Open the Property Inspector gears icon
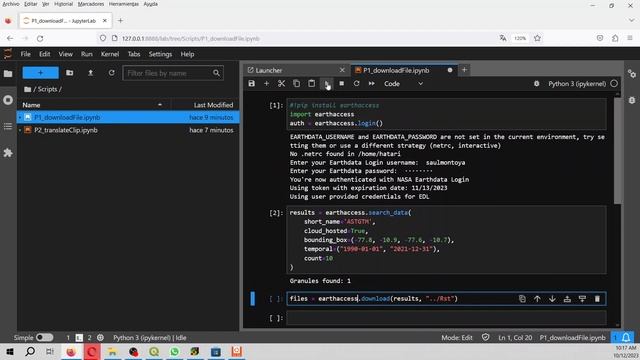The height and width of the screenshot is (360, 640). [632, 74]
